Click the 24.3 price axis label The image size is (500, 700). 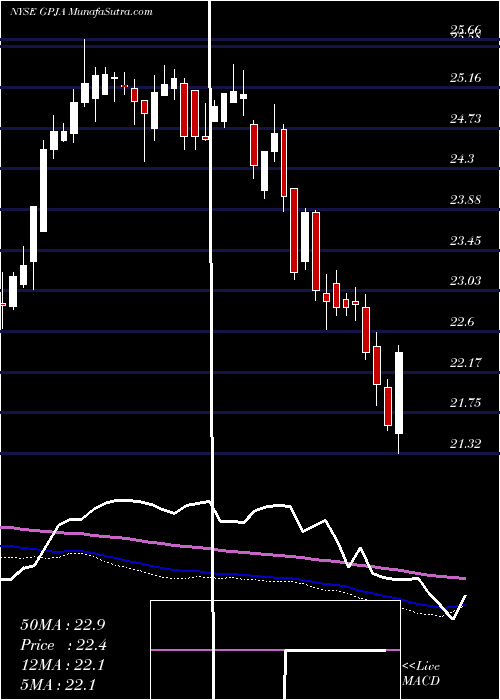(462, 159)
